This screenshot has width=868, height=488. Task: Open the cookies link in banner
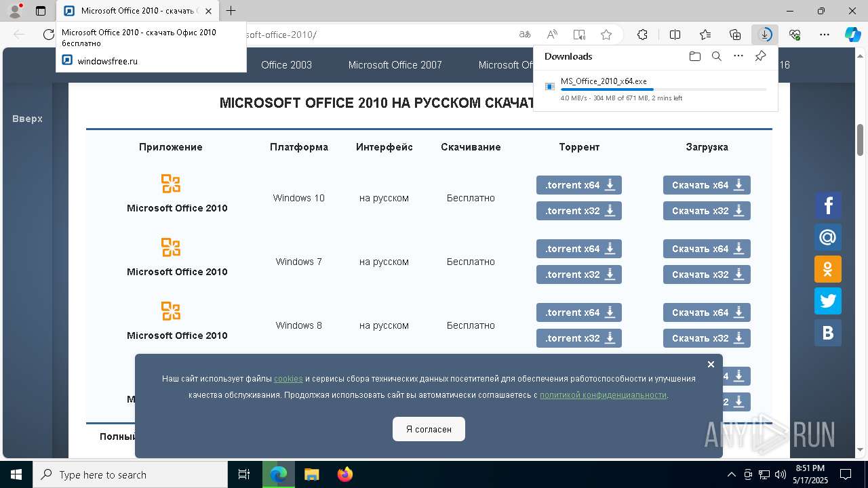click(x=288, y=379)
